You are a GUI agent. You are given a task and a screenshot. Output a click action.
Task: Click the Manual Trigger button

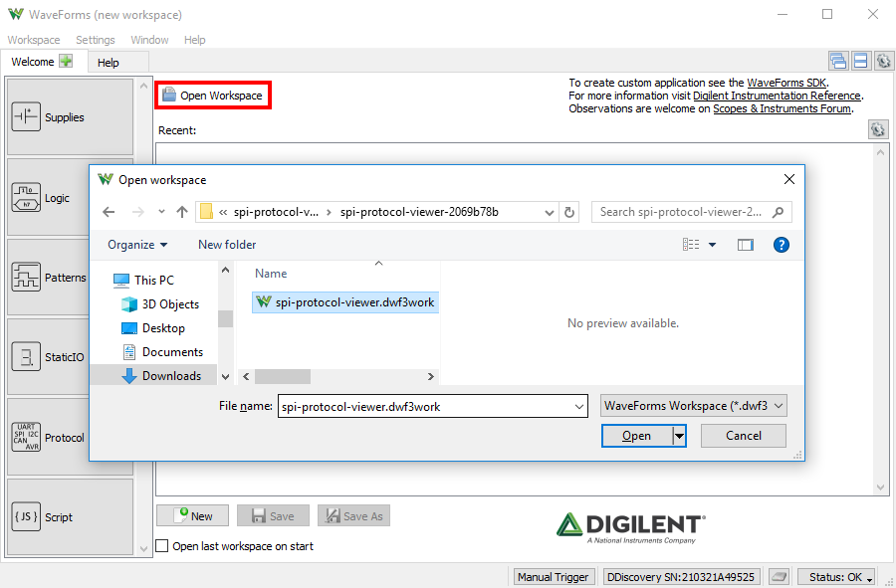[x=554, y=577]
